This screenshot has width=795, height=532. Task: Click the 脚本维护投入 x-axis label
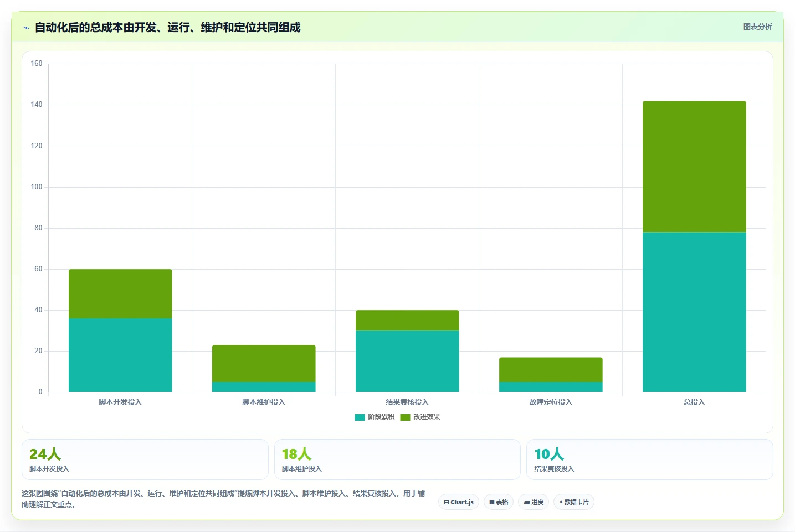coord(264,402)
